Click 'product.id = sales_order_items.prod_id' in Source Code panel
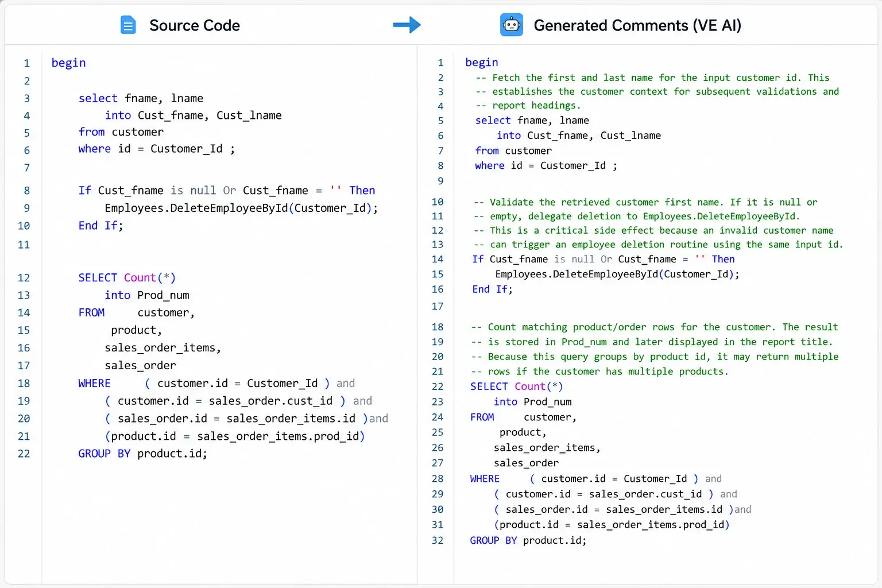The width and height of the screenshot is (882, 588). 235,436
